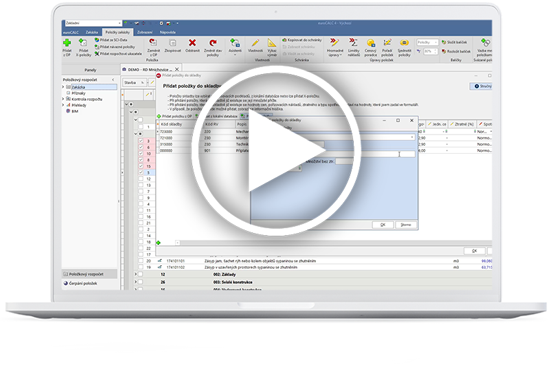Image resolution: width=550 pixels, height=382 pixels.
Task: Click the Změnit stav položky red arrow icon
Action: 213,43
